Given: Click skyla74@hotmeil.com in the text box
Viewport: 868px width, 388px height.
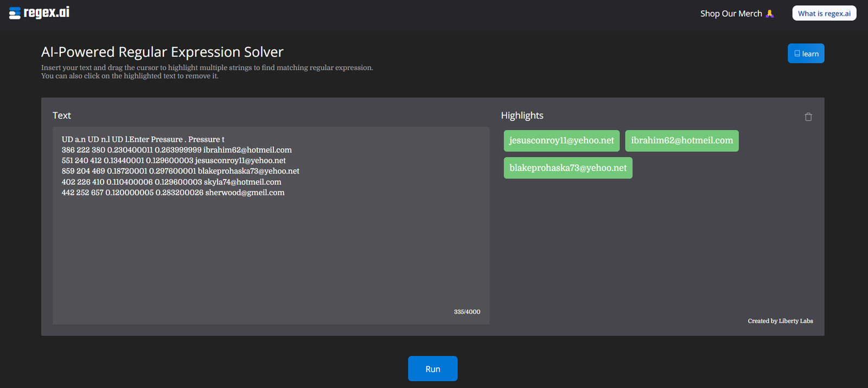Looking at the screenshot, I should pos(242,182).
